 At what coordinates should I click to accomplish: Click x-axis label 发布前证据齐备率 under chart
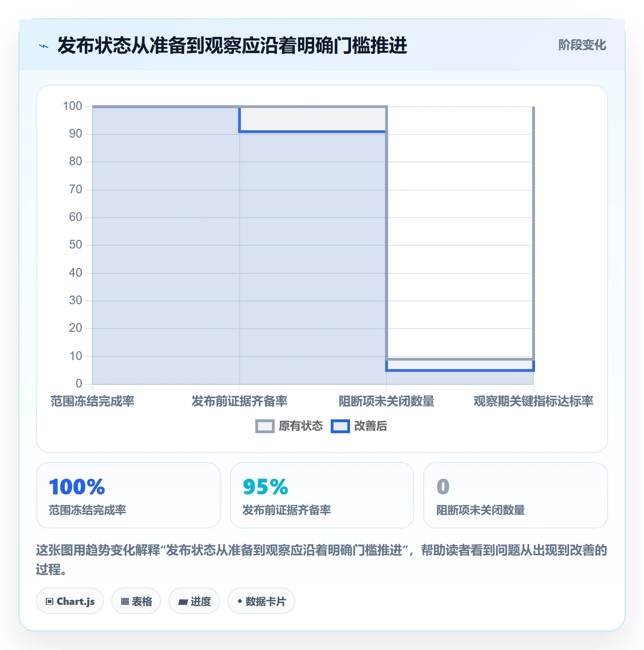tap(240, 401)
